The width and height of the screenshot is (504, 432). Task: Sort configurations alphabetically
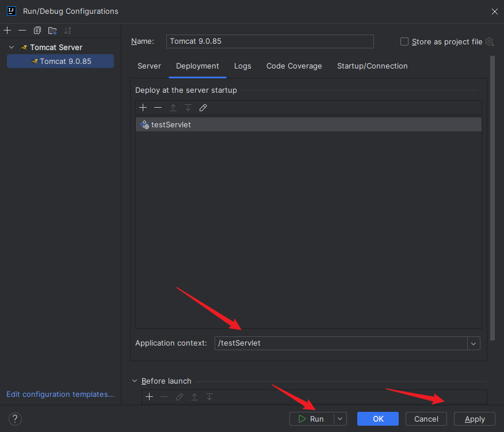[x=67, y=31]
